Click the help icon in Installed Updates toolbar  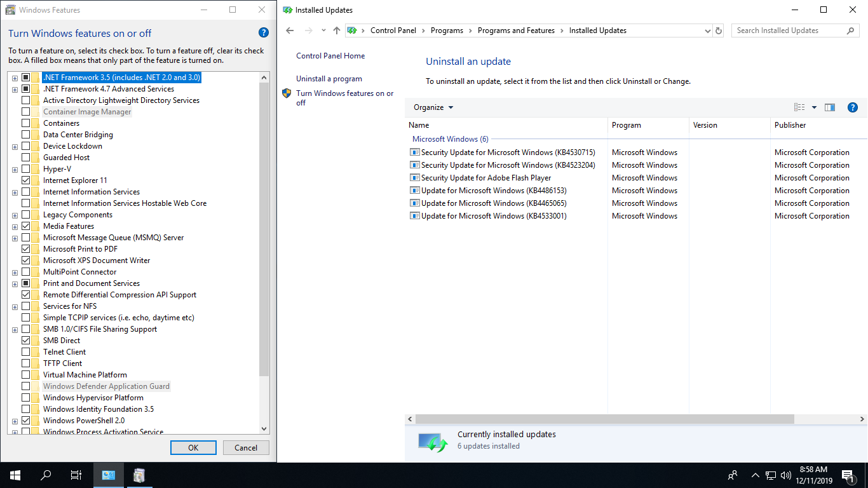click(x=853, y=107)
